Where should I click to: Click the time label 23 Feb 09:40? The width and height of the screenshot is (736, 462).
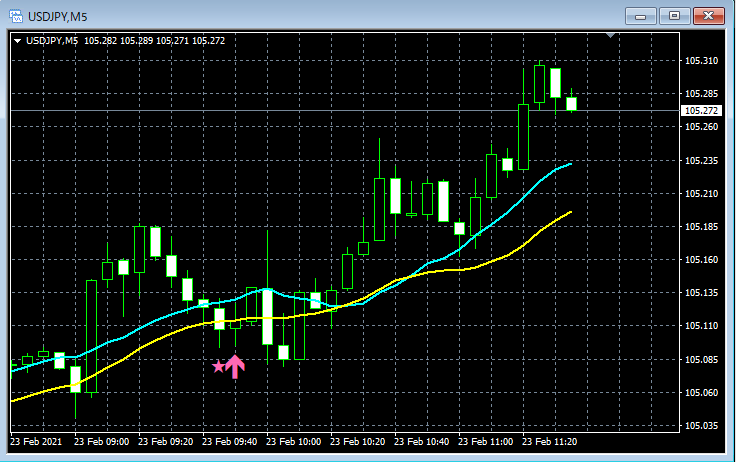(230, 442)
